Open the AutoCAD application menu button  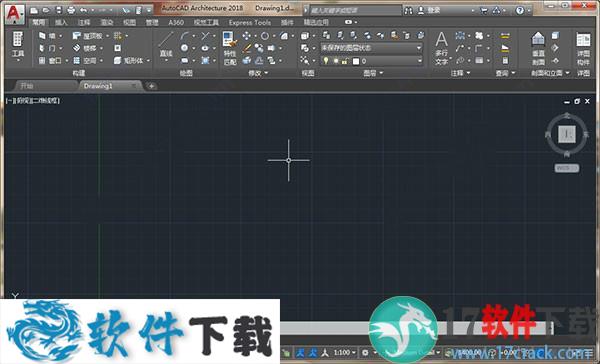click(x=15, y=14)
